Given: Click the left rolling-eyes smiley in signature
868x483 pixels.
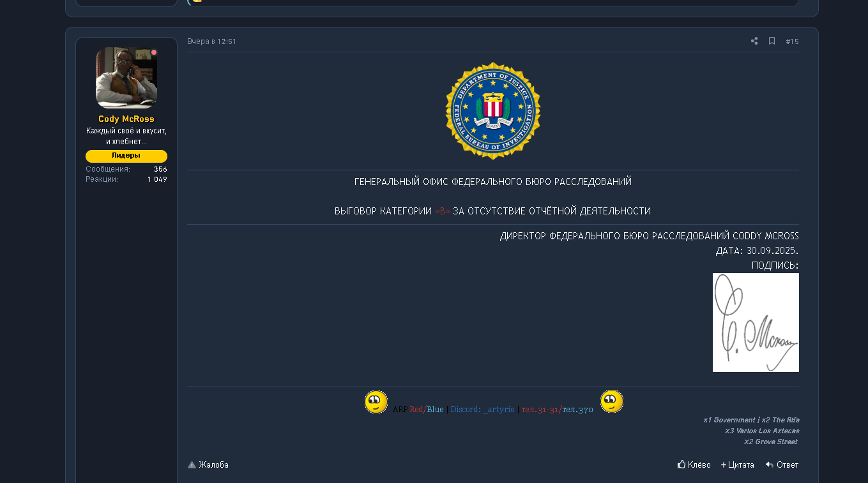Looking at the screenshot, I should click(x=376, y=402).
